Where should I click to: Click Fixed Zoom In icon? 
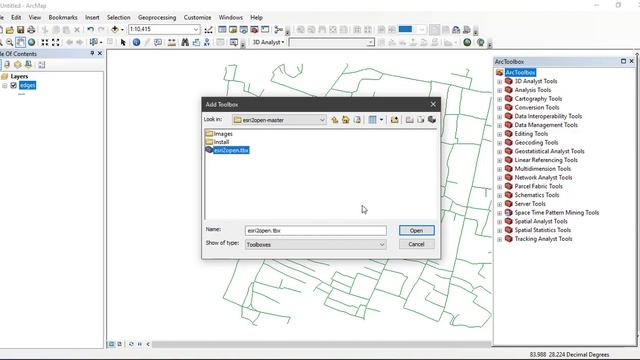point(45,42)
